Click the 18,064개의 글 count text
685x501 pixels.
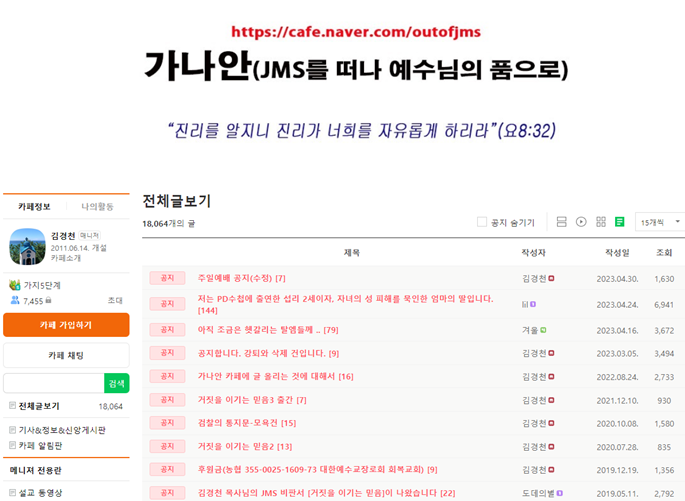tap(169, 224)
